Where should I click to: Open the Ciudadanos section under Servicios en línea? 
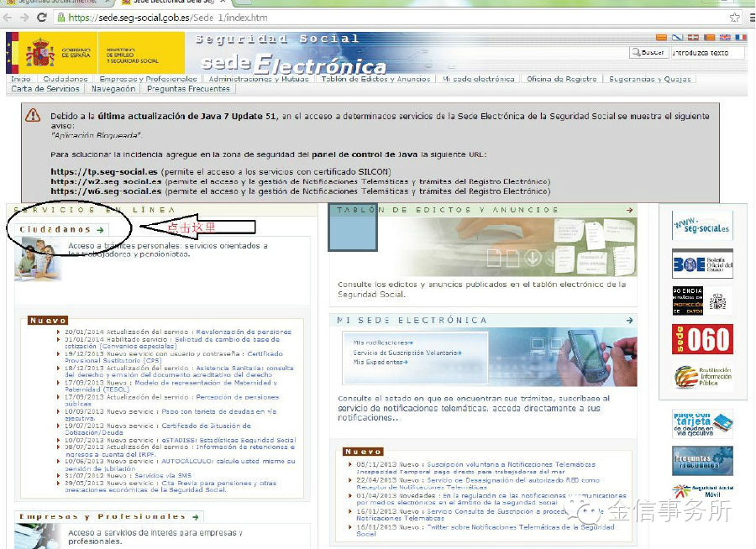click(x=55, y=229)
